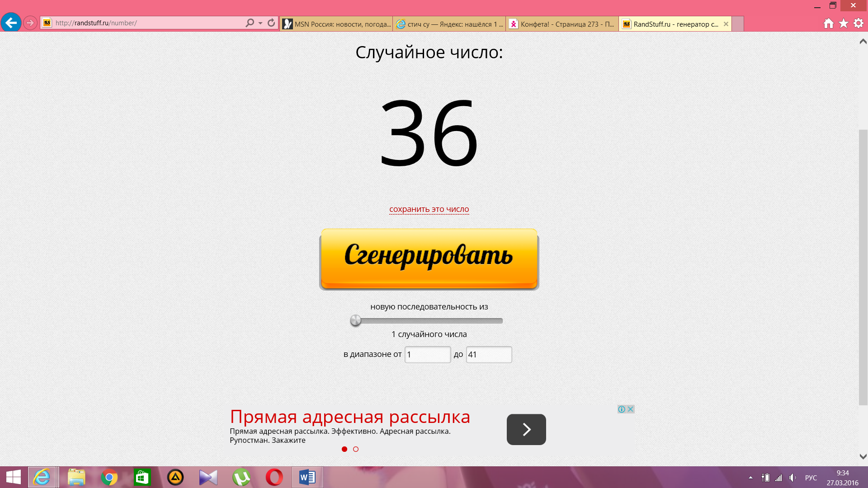Click the refresh page icon
Screen dimensions: 868x488
coord(271,23)
